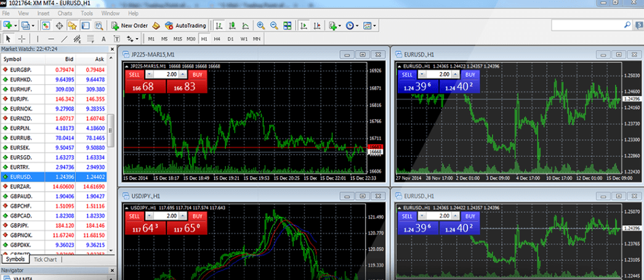
Task: Toggle the AutoTrading button
Action: point(185,25)
